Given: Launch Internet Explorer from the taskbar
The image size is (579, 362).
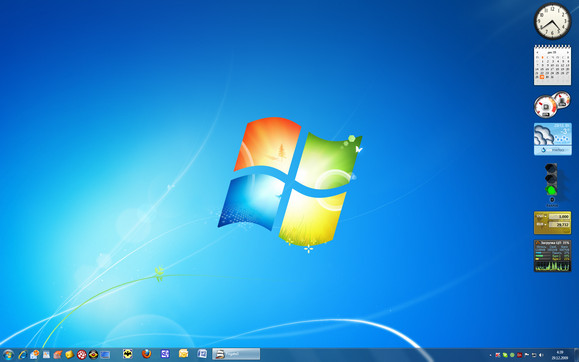Looking at the screenshot, I should coord(23,355).
